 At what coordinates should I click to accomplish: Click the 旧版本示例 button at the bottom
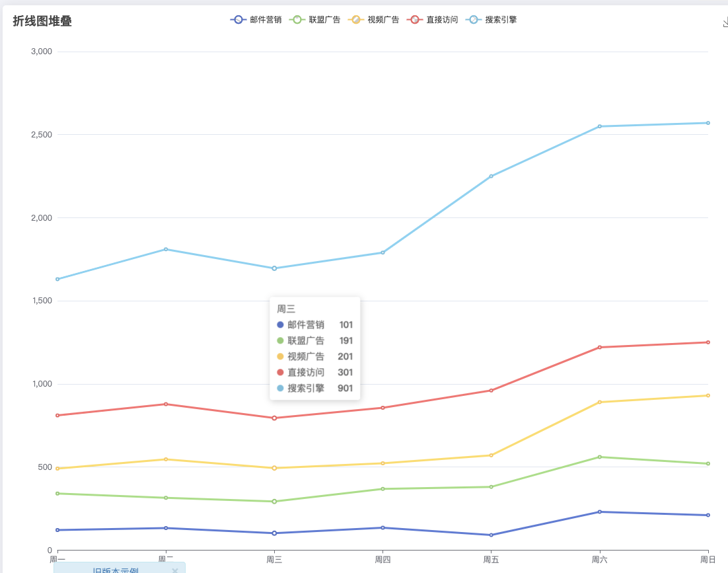click(118, 569)
